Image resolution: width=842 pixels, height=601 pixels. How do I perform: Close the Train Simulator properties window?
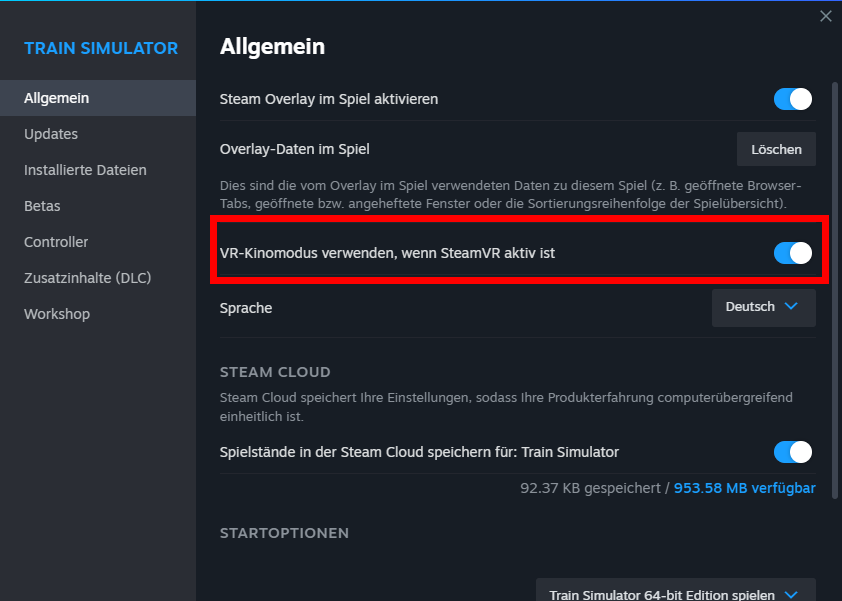825,16
